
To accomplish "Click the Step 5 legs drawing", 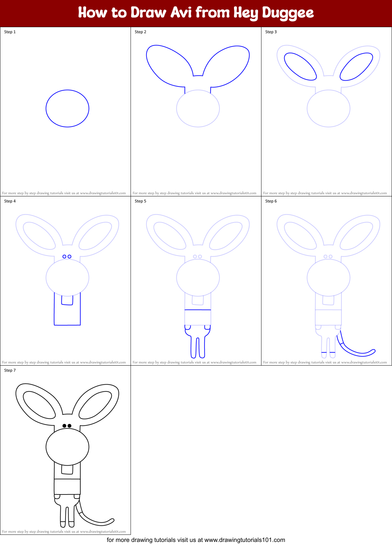I will (x=198, y=341).
